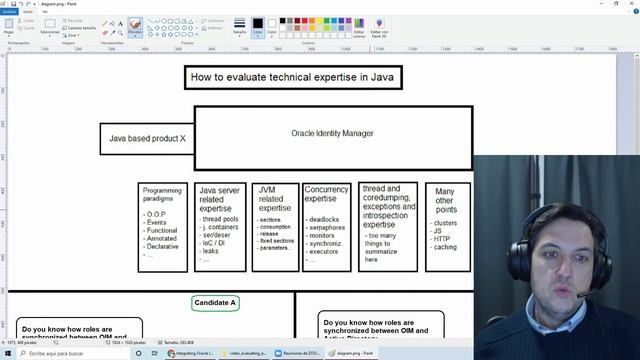Open Task View on taskbar
The width and height of the screenshot is (640, 360).
click(x=154, y=353)
